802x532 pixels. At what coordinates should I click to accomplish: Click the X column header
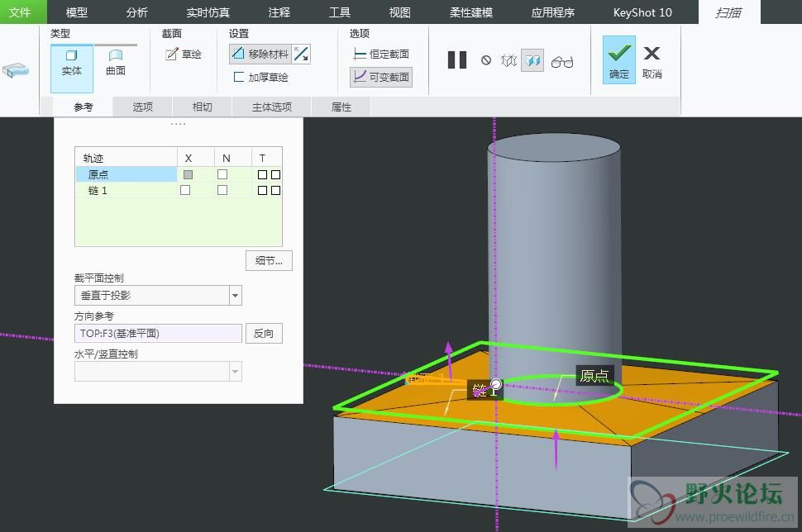click(x=195, y=158)
